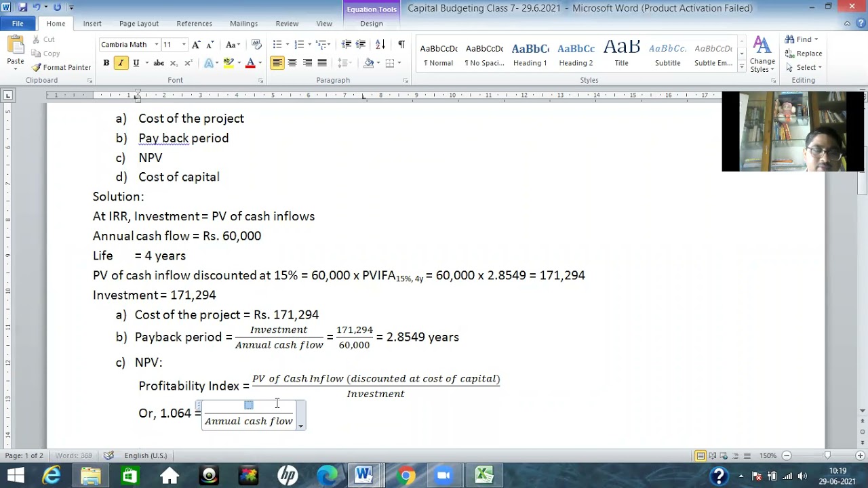Viewport: 868px width, 488px height.
Task: Toggle Show/Hide paragraph marks
Action: 401,44
